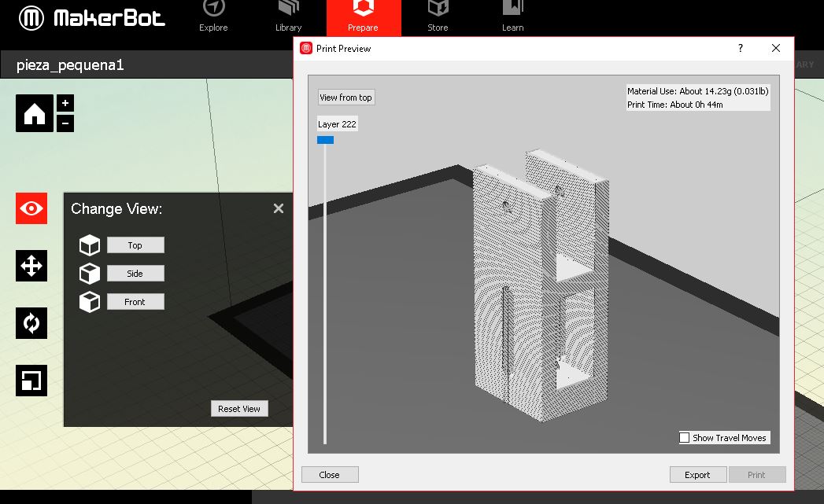The image size is (824, 504).
Task: Click the layer slider track
Action: pyautogui.click(x=325, y=294)
